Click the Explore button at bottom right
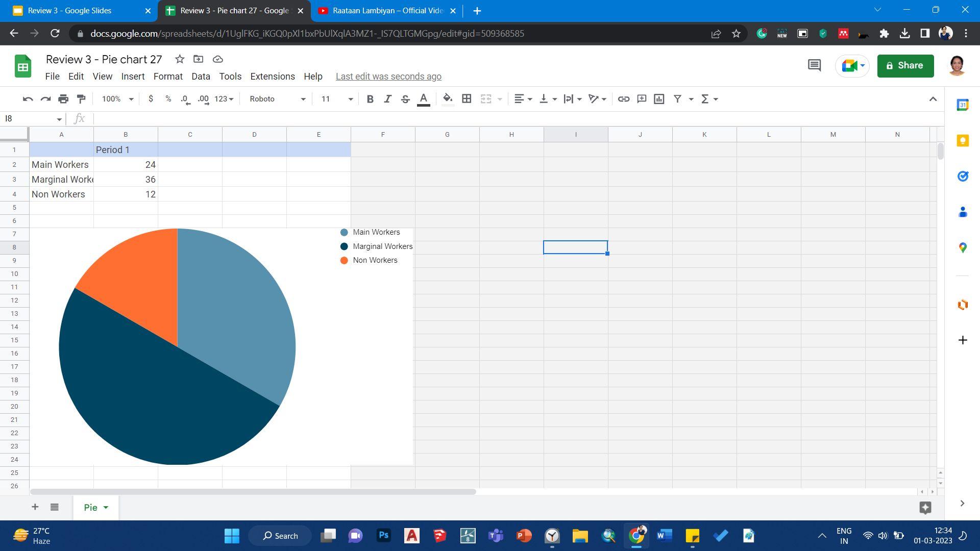The image size is (980, 551). [925, 507]
